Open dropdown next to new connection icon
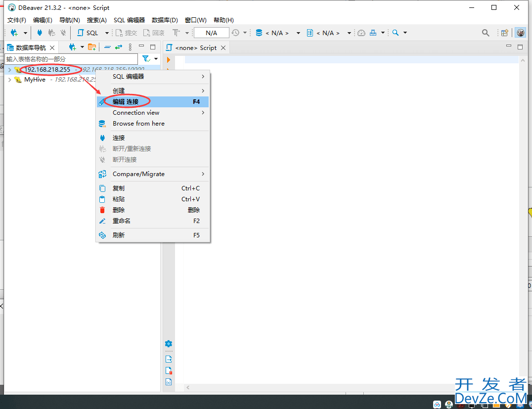532x409 pixels. pyautogui.click(x=25, y=33)
